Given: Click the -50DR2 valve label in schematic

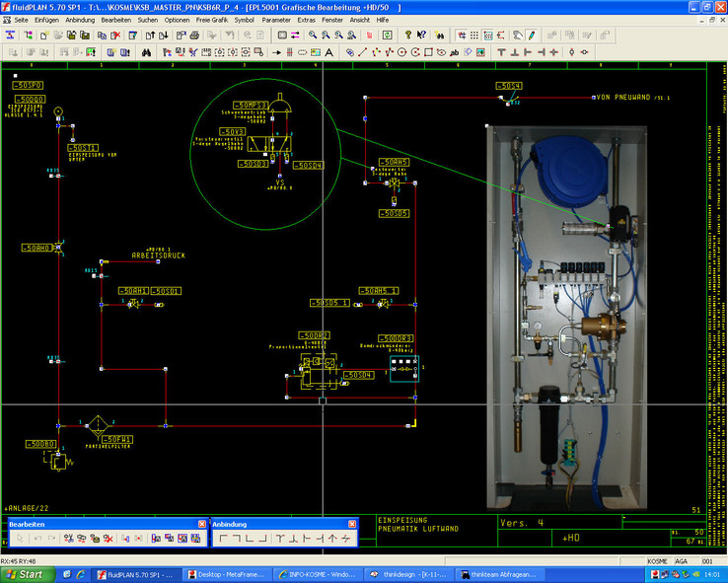Looking at the screenshot, I should (x=316, y=336).
